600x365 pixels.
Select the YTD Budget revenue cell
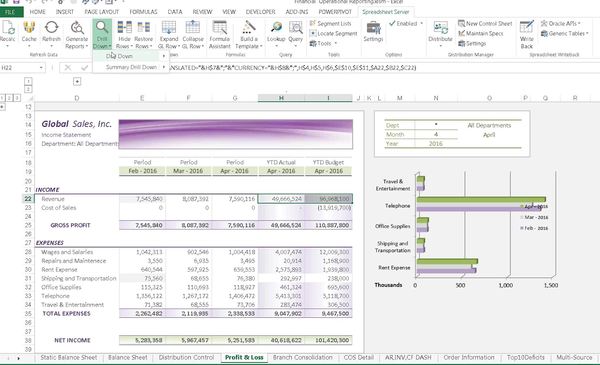329,199
